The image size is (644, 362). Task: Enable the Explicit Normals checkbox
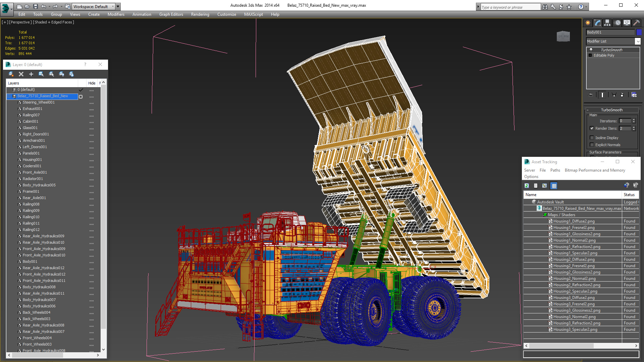coord(592,144)
